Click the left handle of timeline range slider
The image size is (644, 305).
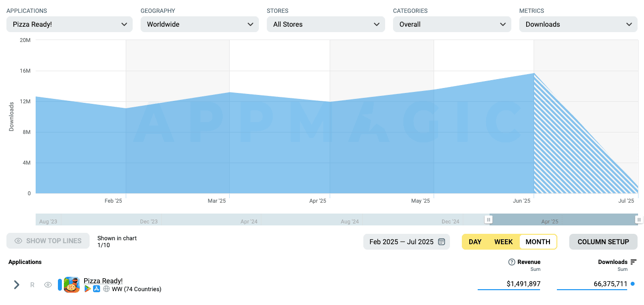point(489,219)
